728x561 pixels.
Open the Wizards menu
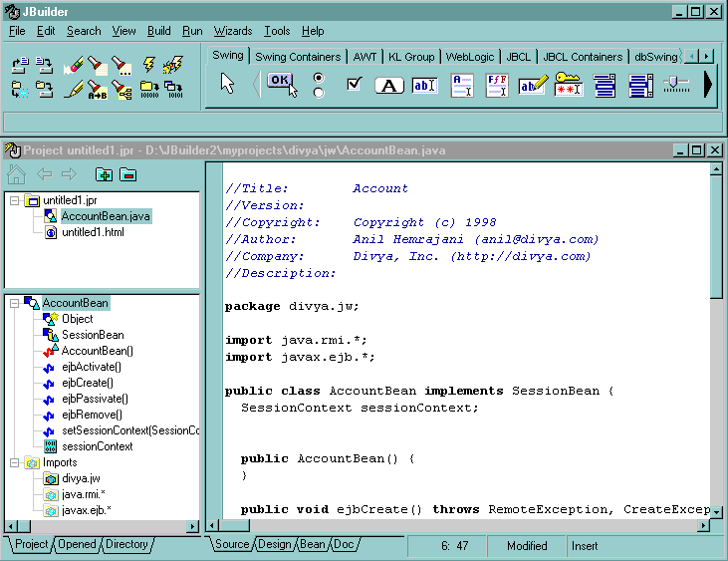point(233,31)
